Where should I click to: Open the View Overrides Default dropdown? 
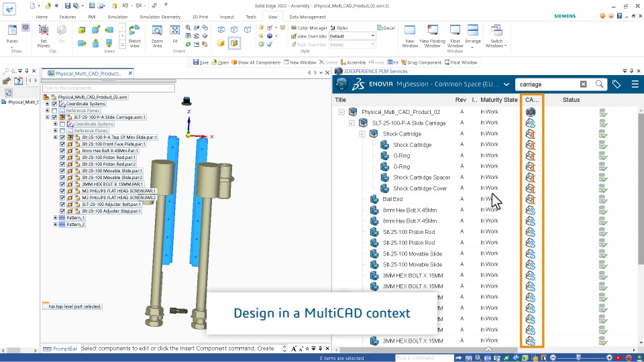[x=373, y=36]
